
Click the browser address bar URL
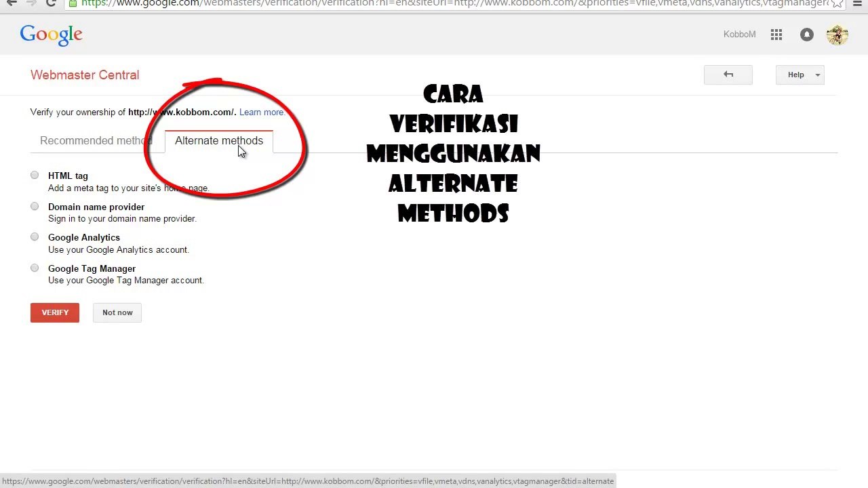(453, 3)
